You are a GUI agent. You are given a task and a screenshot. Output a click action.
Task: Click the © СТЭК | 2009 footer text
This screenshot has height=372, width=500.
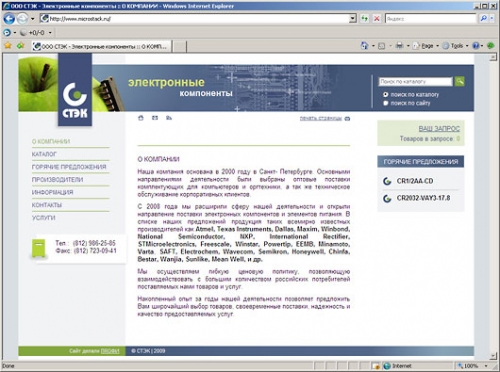click(x=148, y=351)
